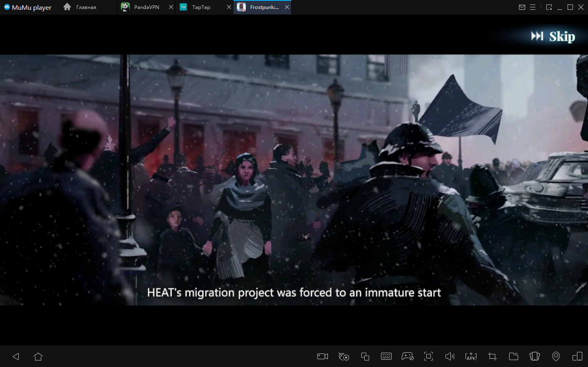Skip the intro cutscene
Screen dimensions: 588x367
pyautogui.click(x=553, y=36)
